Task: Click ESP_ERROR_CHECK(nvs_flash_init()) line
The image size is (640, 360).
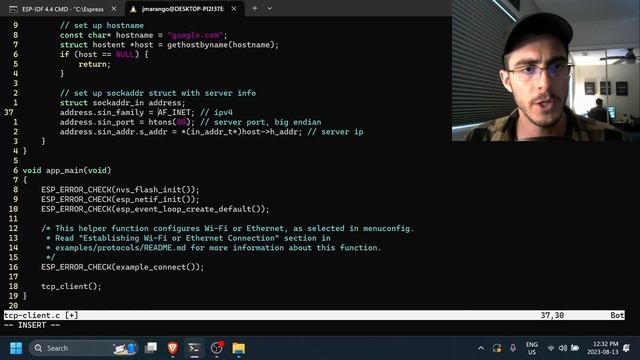Action: [x=120, y=190]
